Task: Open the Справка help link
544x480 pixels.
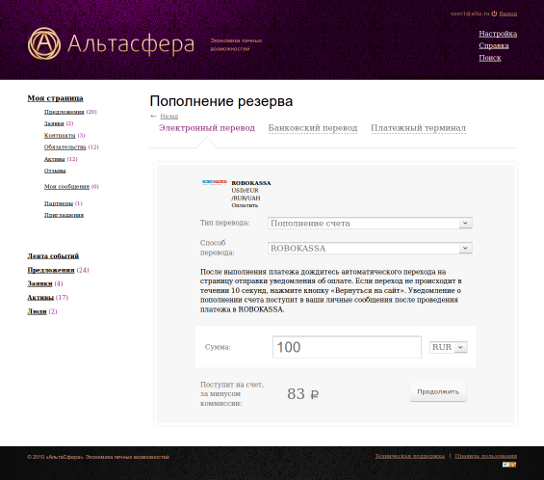Action: [x=493, y=46]
